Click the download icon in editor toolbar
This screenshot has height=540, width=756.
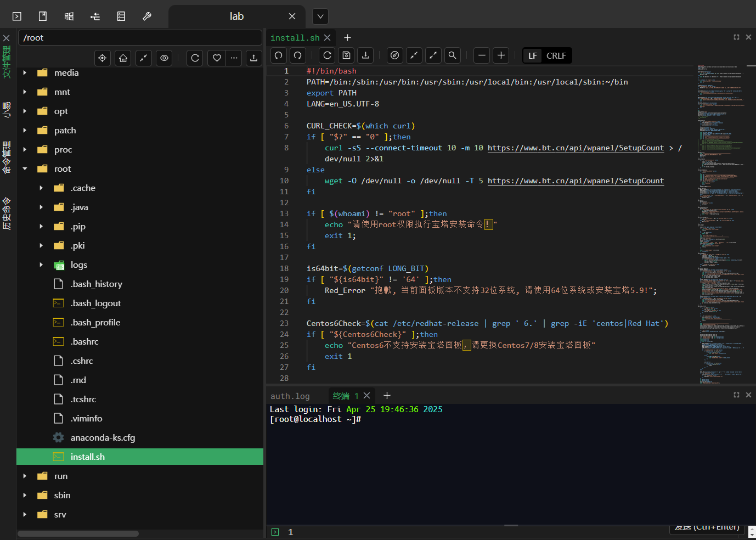click(x=366, y=55)
